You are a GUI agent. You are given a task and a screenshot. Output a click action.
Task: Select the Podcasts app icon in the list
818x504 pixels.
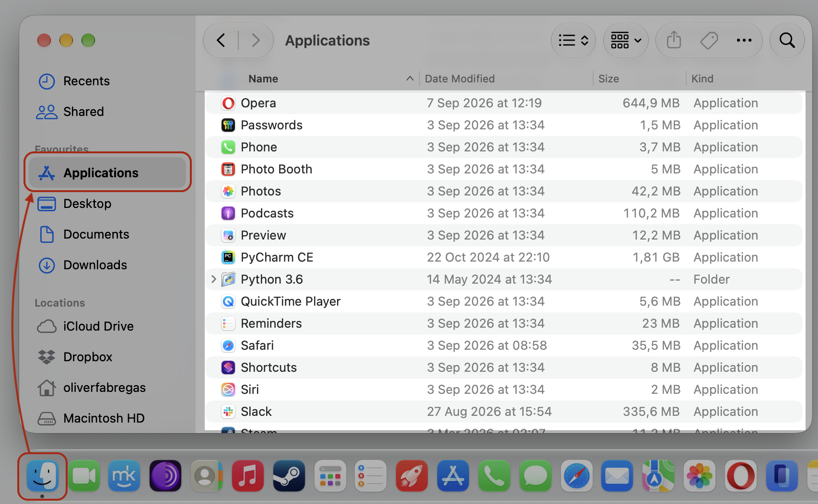pos(228,213)
